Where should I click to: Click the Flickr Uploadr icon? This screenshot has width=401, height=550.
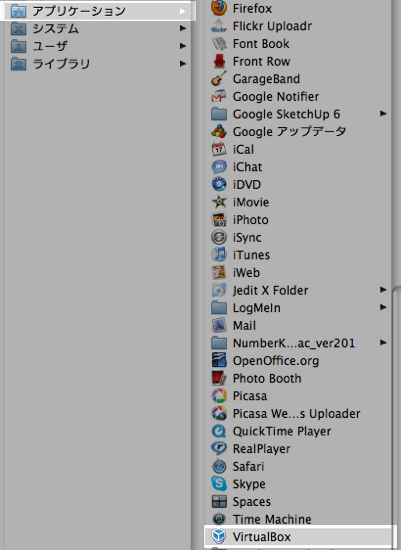click(x=219, y=26)
